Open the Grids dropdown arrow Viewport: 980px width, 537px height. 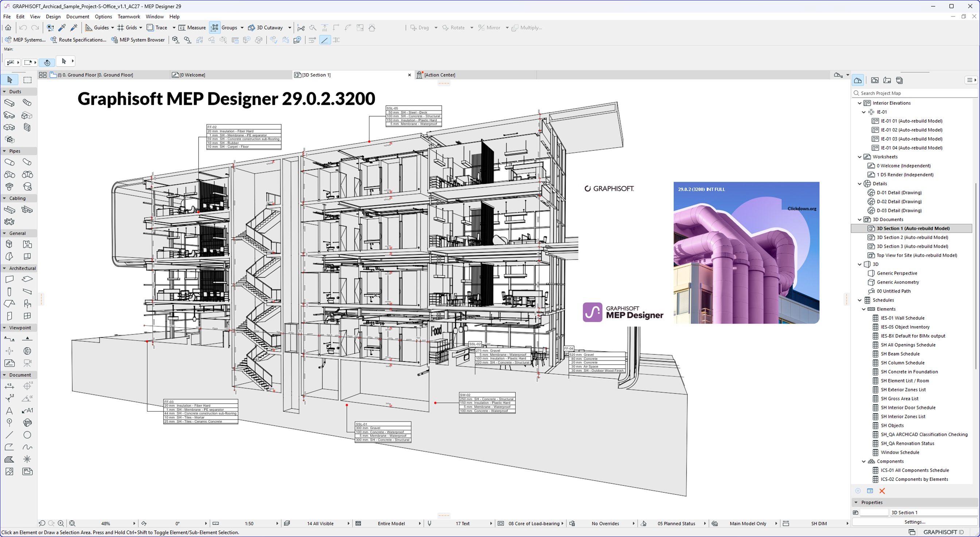click(140, 27)
